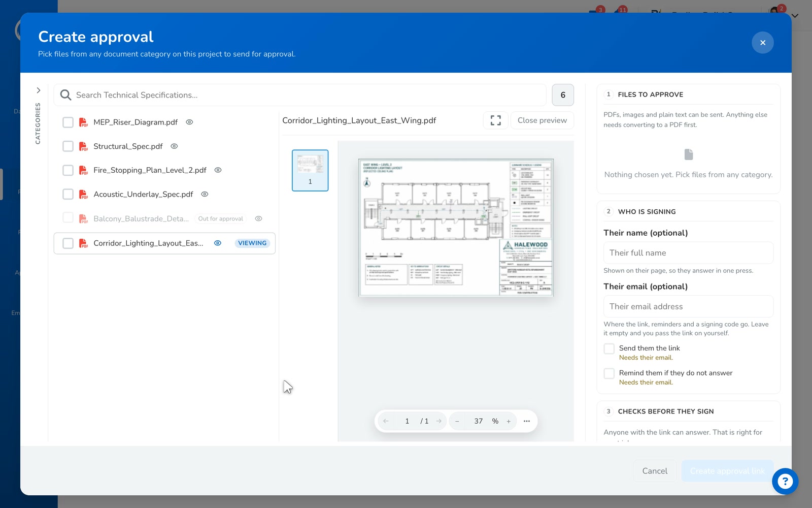Preview Acoustic_Underlay_Spec.pdf eye icon
The width and height of the screenshot is (812, 508).
coord(205,194)
